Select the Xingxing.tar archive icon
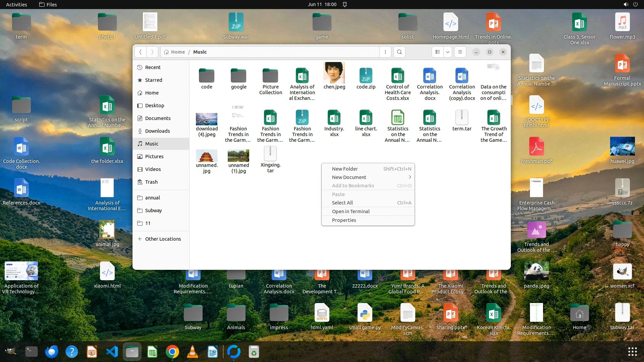Image resolution: width=644 pixels, height=362 pixels. pyautogui.click(x=270, y=154)
